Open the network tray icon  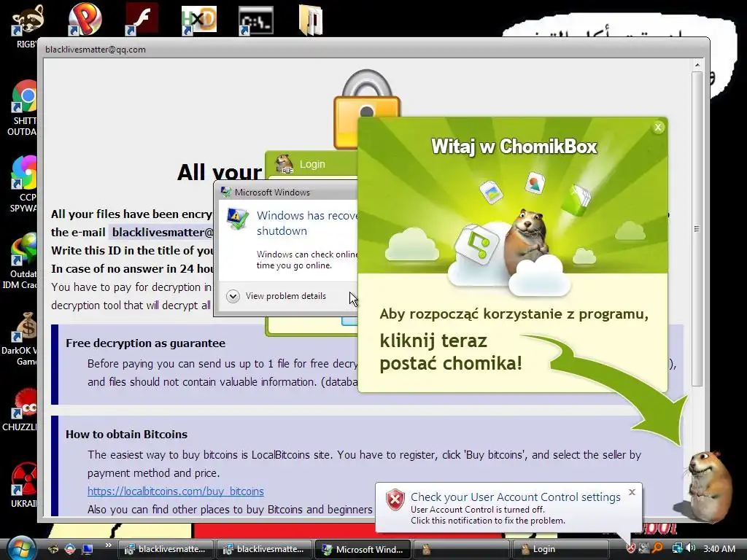[x=677, y=548]
